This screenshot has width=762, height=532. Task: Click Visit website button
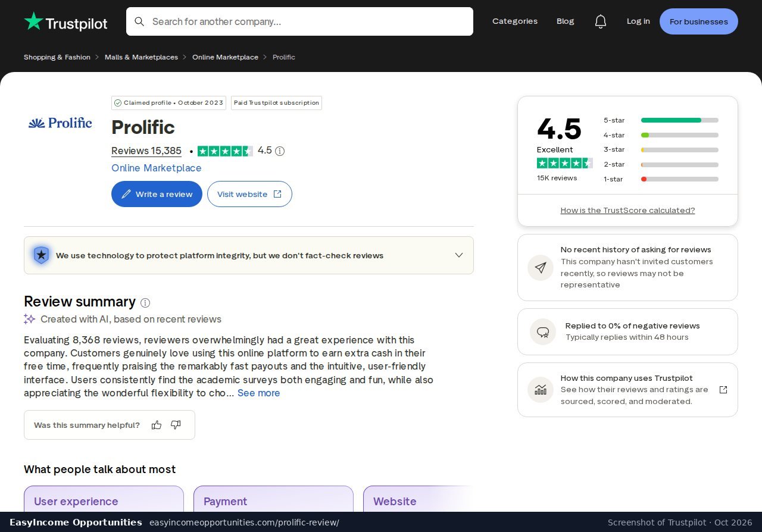[249, 194]
